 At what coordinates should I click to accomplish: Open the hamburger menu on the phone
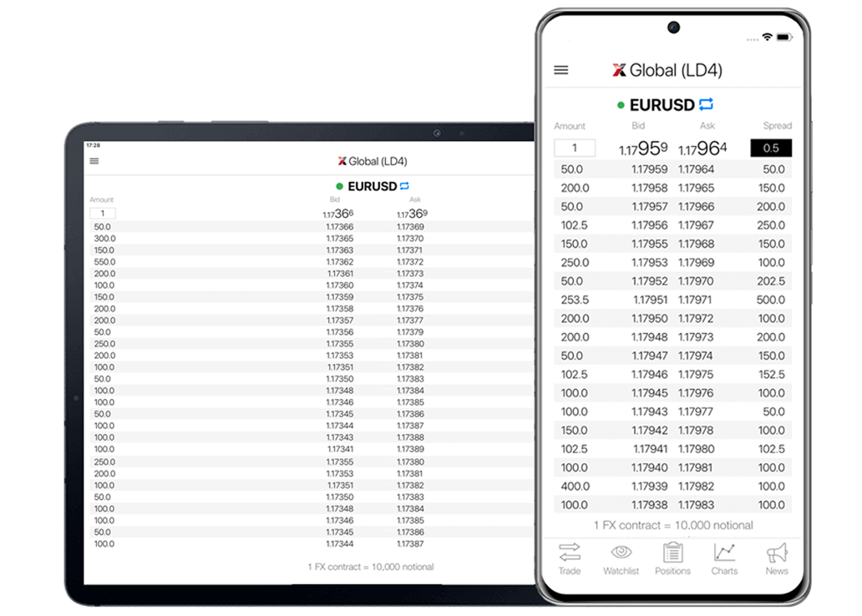click(560, 70)
